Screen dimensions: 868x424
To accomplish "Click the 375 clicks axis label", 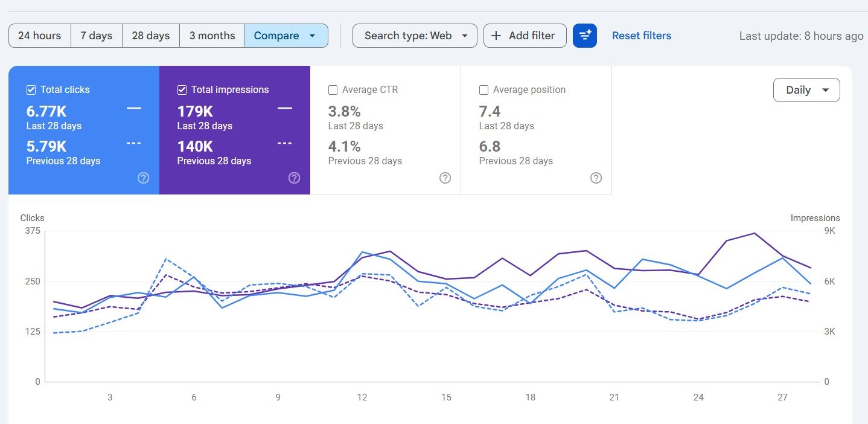I will click(33, 231).
